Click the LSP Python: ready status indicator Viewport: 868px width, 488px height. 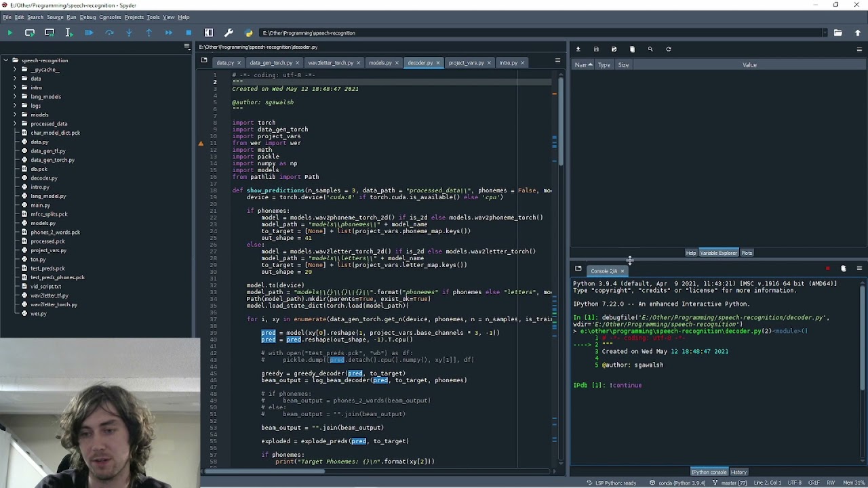click(612, 483)
